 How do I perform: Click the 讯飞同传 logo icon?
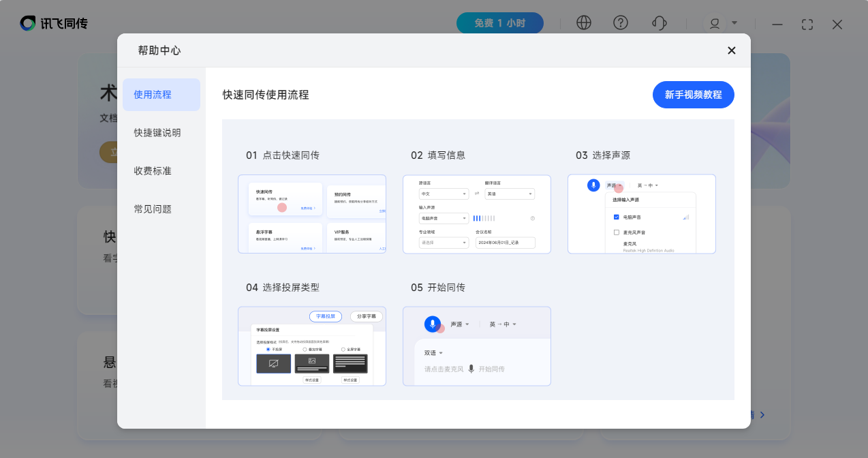[28, 23]
